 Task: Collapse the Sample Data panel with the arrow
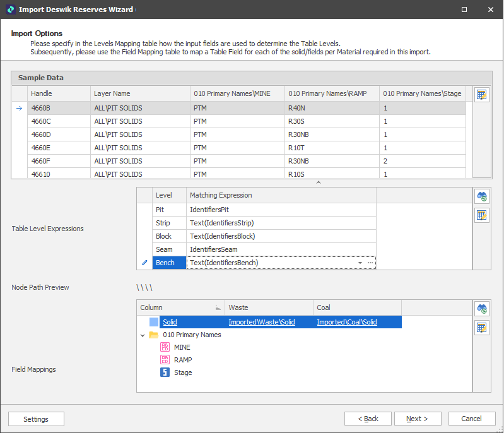coord(318,182)
